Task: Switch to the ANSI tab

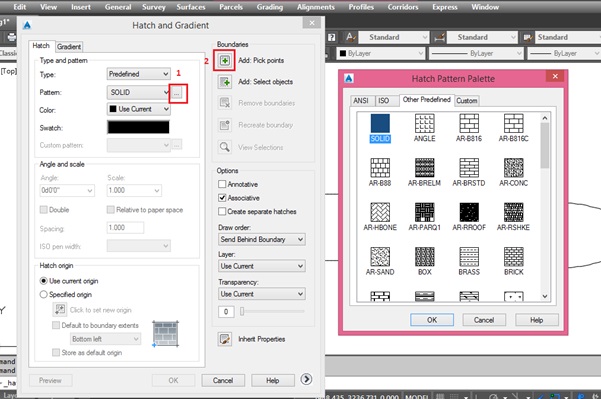Action: coord(361,100)
